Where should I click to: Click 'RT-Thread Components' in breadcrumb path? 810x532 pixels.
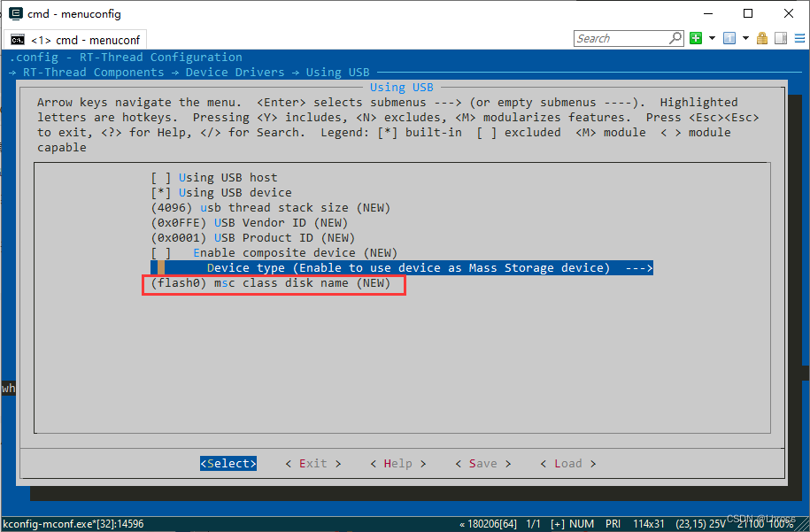tap(94, 73)
